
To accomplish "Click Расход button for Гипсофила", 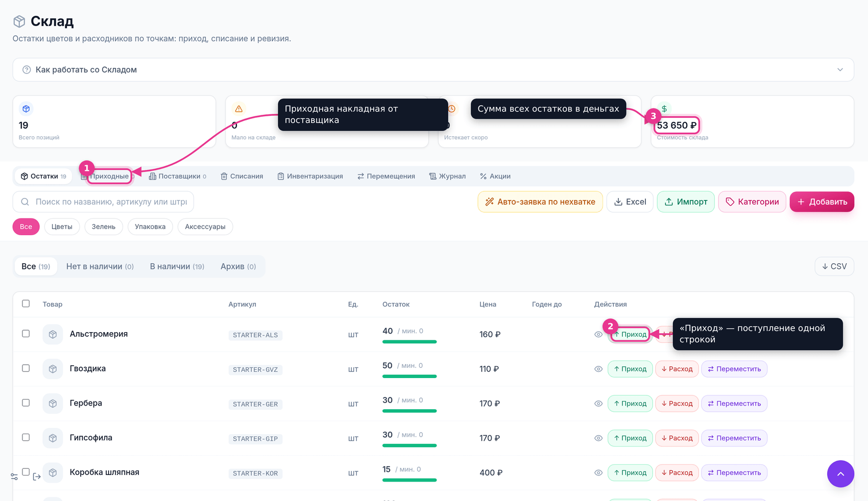I will click(677, 438).
